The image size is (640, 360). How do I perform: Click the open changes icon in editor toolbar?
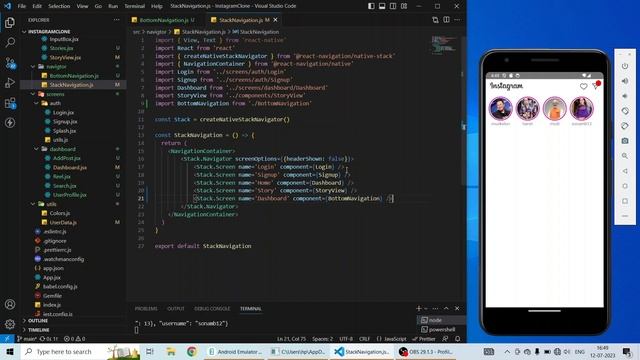pyautogui.click(x=435, y=20)
